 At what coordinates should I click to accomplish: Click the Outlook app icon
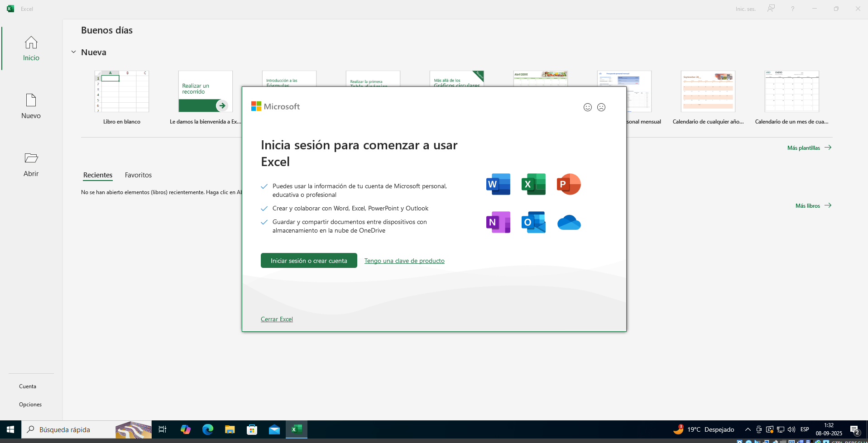point(533,222)
